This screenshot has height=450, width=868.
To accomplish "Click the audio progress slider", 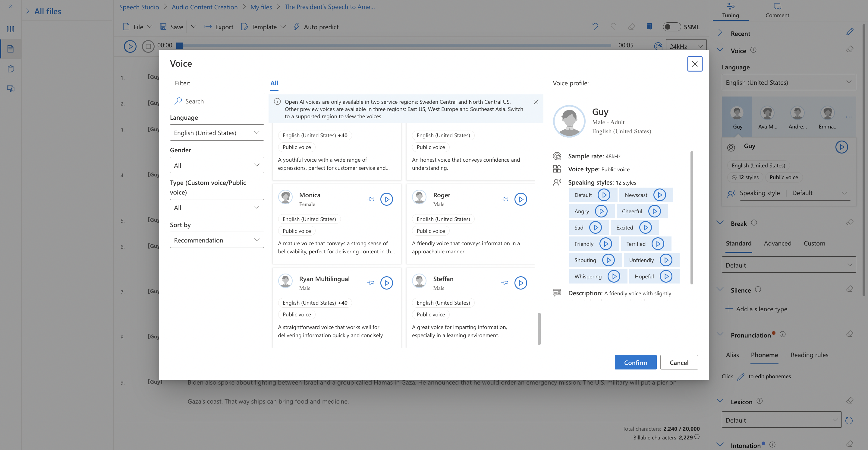I will click(394, 46).
